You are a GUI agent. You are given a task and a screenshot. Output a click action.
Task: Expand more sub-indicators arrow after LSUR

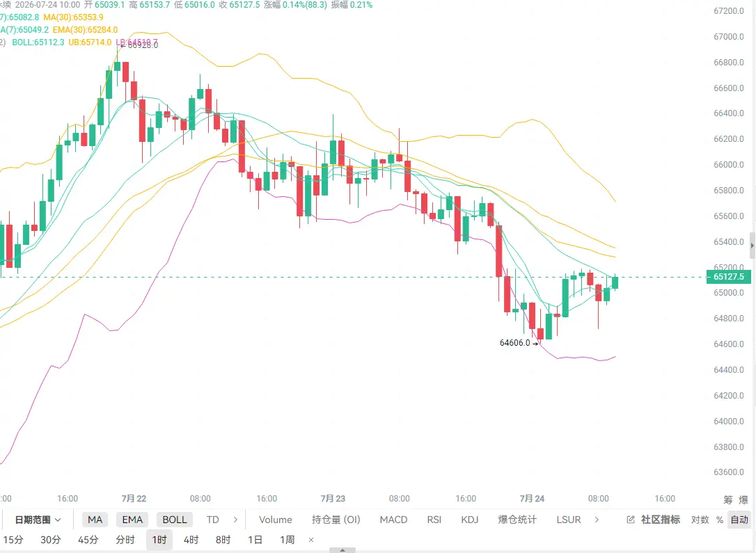pyautogui.click(x=597, y=520)
